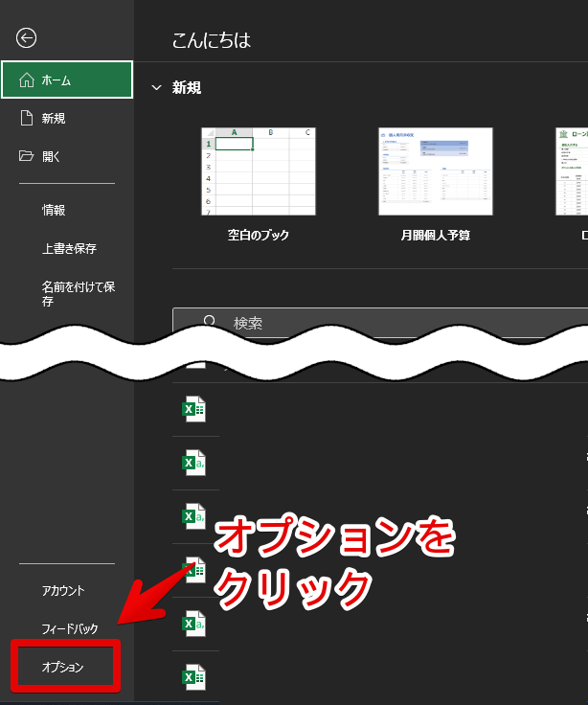Choose 上書き保存 to save the workbook
The image size is (588, 705).
click(x=67, y=248)
